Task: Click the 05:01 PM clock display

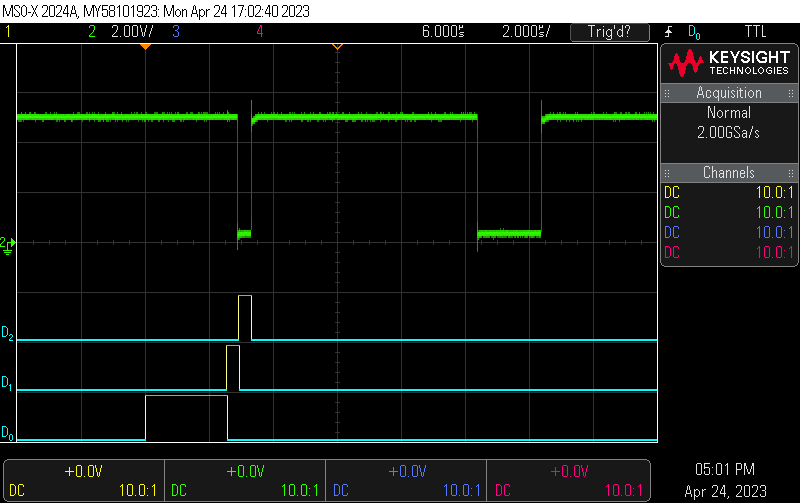Action: [725, 469]
